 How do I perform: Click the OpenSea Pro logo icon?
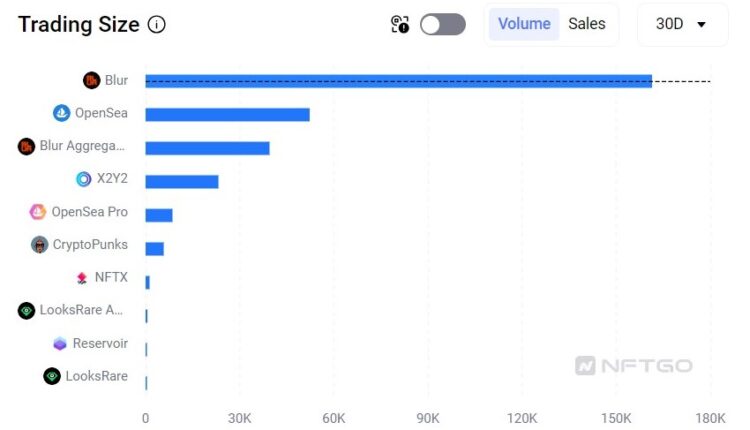(38, 212)
